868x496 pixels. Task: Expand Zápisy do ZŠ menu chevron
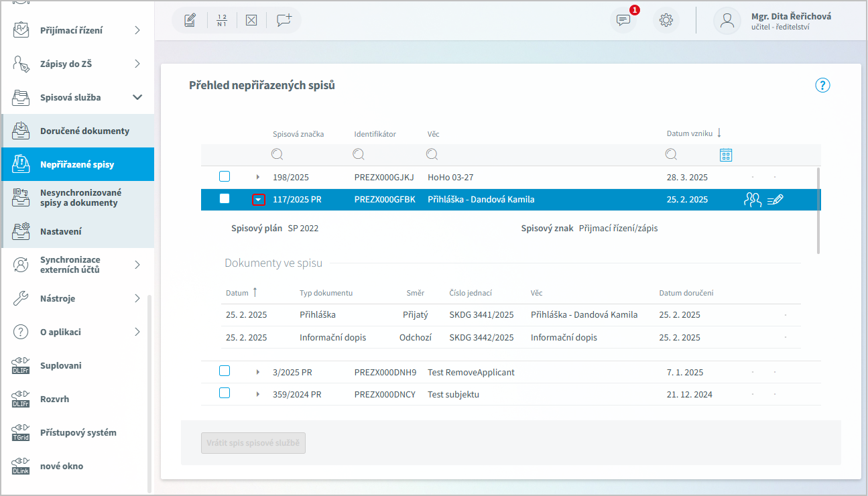137,64
